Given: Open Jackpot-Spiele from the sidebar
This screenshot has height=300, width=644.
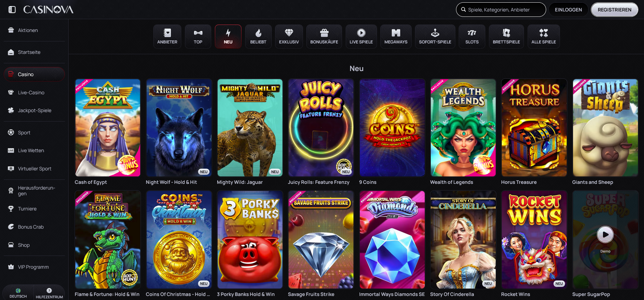Looking at the screenshot, I should click(x=34, y=110).
